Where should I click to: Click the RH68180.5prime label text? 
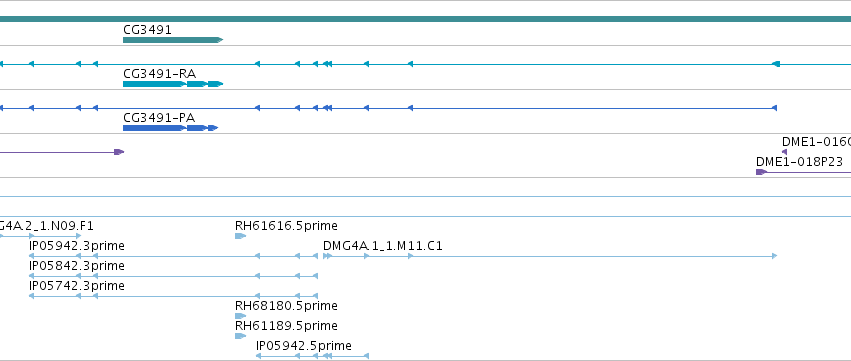pyautogui.click(x=286, y=306)
